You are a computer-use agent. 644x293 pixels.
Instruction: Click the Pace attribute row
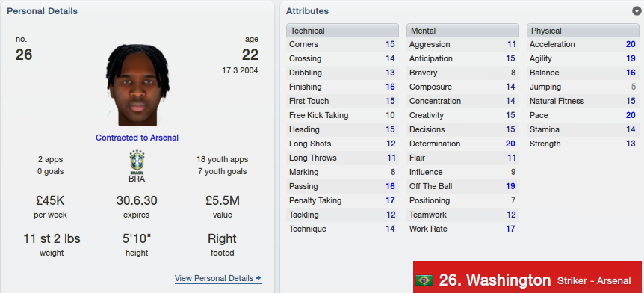coord(583,115)
